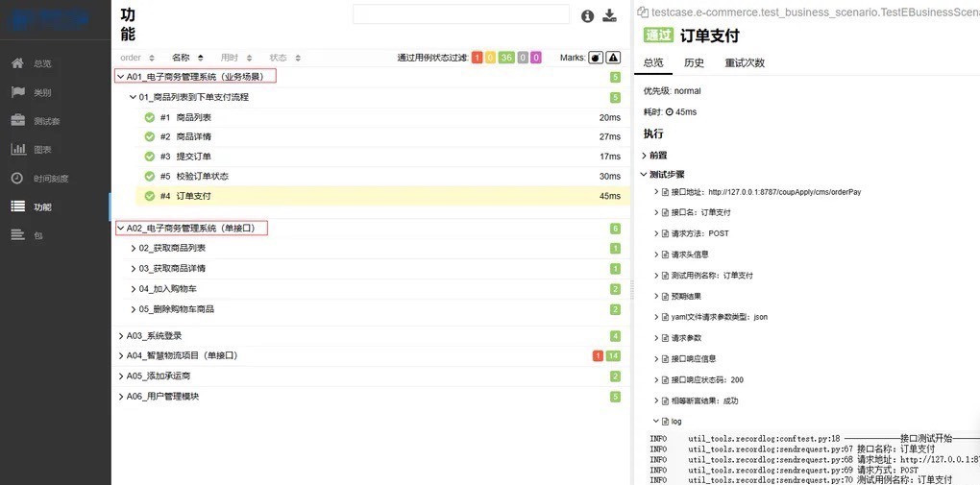Click the report logo at sidebar top
Image resolution: width=980 pixels, height=485 pixels.
[x=50, y=19]
